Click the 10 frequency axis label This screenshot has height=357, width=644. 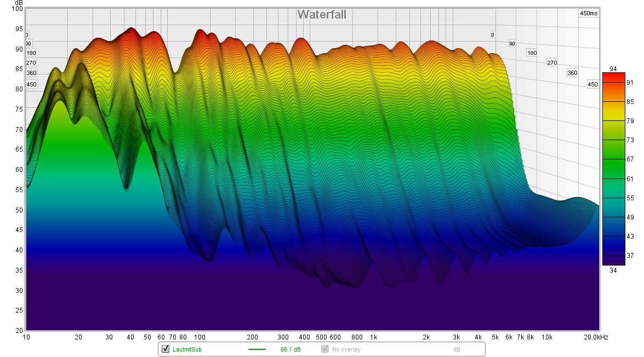pyautogui.click(x=26, y=338)
